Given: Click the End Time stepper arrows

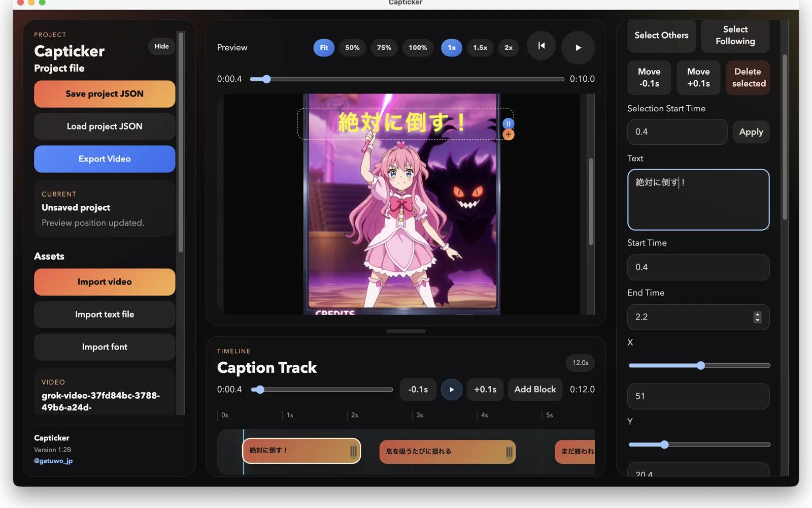Looking at the screenshot, I should pyautogui.click(x=757, y=317).
